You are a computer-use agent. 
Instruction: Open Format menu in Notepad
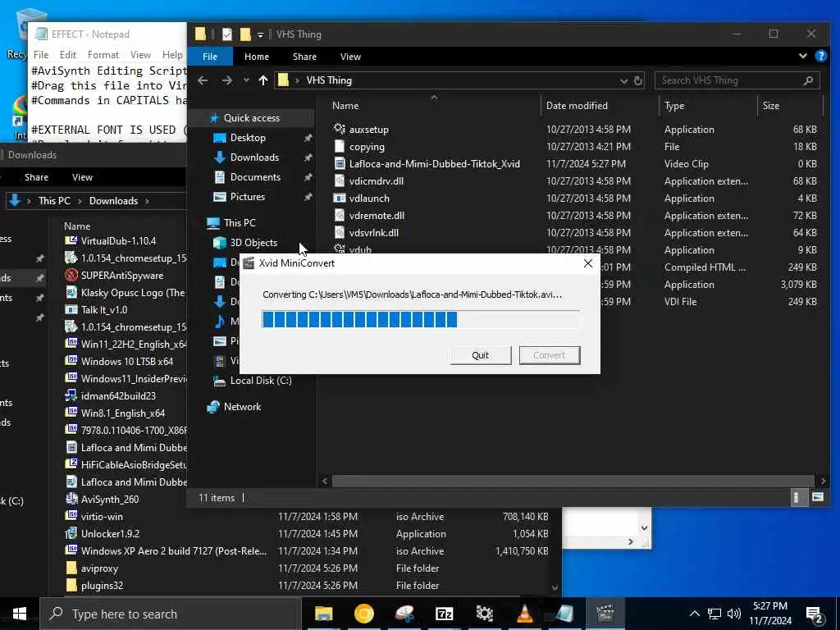103,55
